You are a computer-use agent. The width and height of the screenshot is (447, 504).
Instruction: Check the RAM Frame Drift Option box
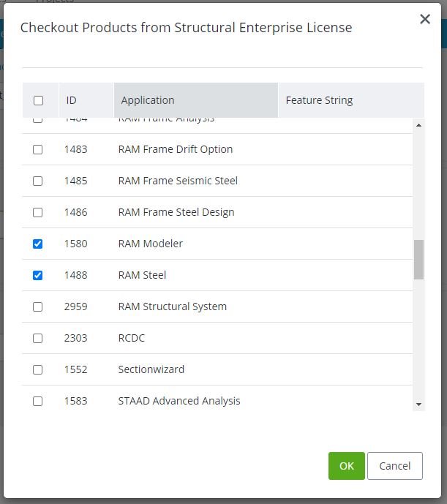coord(38,149)
